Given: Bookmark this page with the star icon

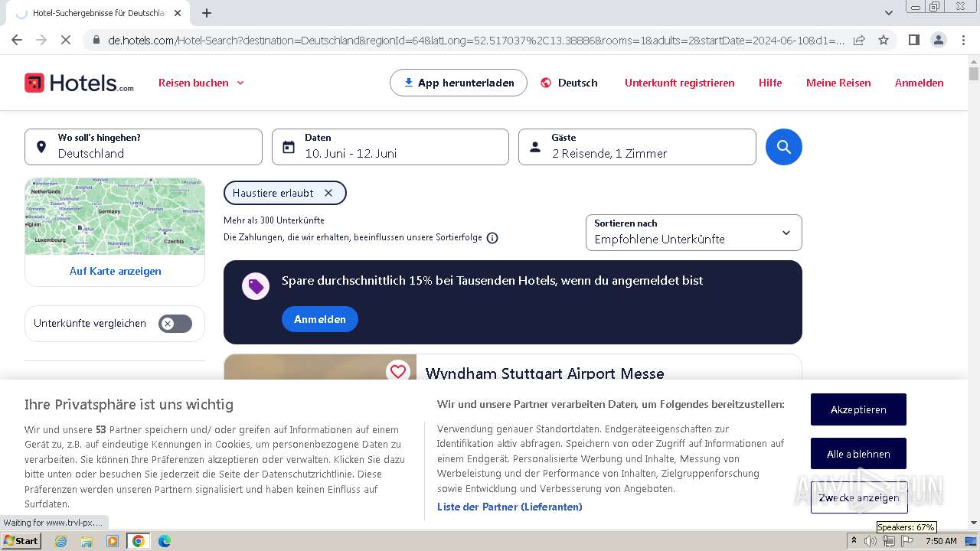Looking at the screenshot, I should (x=883, y=40).
